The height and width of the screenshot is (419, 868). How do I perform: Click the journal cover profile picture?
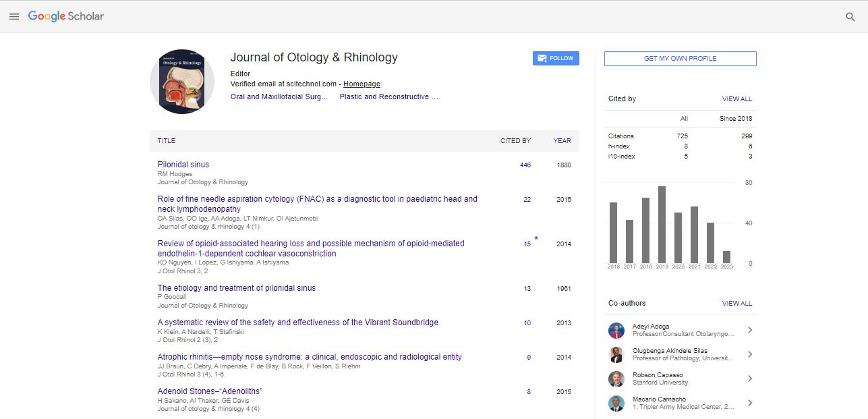click(182, 81)
